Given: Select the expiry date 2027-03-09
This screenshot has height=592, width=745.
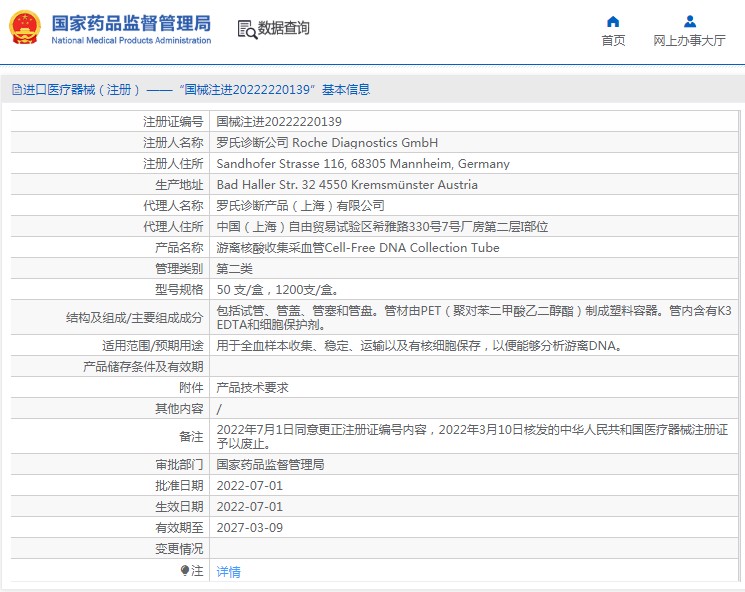Looking at the screenshot, I should (x=249, y=527).
